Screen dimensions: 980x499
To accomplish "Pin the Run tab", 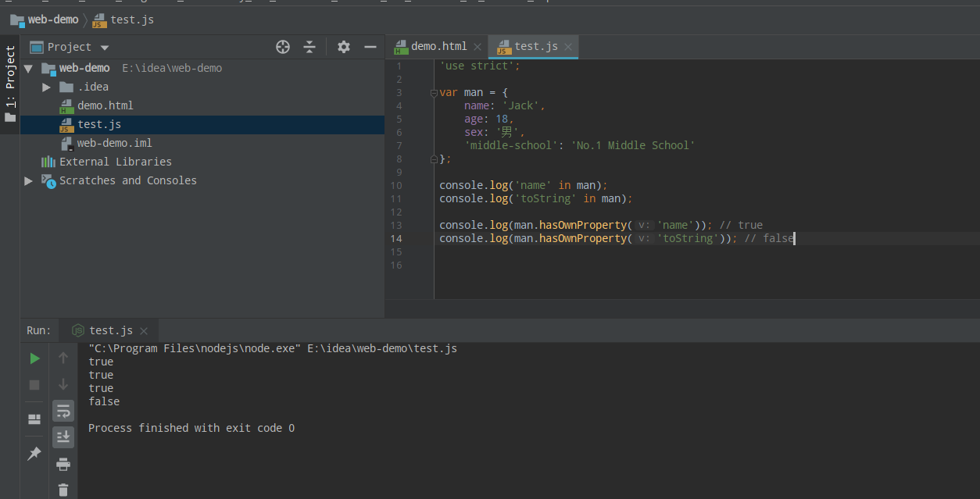I will (x=34, y=454).
